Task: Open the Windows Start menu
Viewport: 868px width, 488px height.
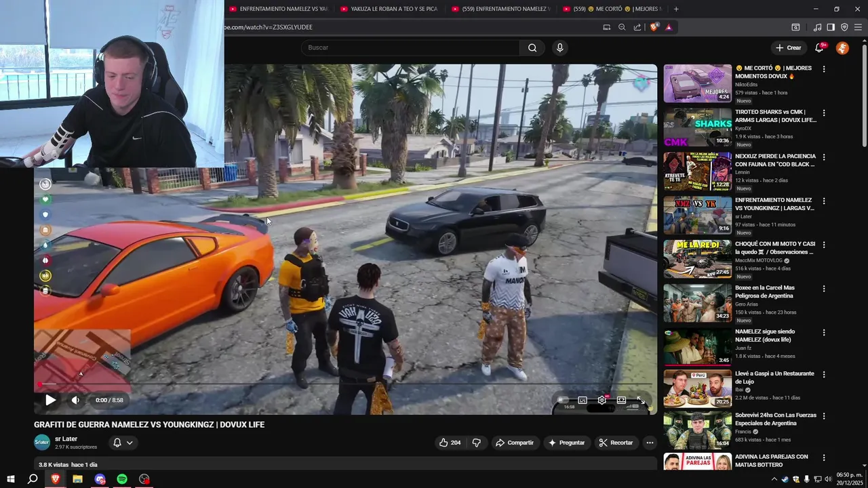Action: [x=11, y=479]
